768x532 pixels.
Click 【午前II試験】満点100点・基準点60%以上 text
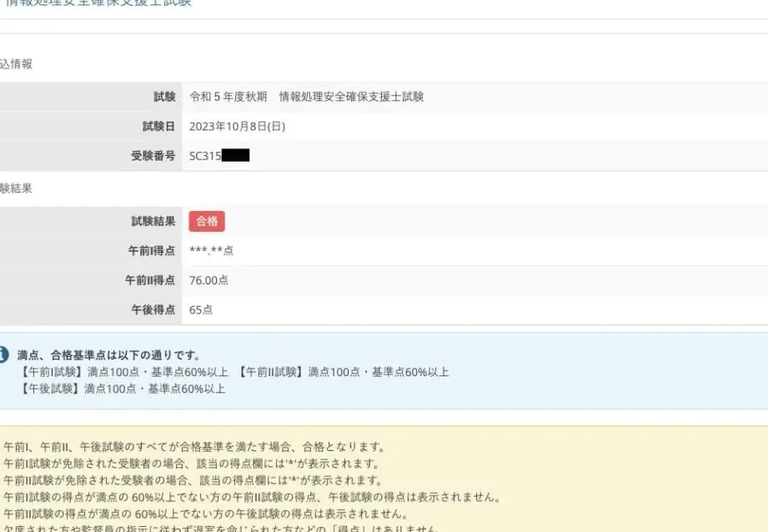(x=343, y=372)
